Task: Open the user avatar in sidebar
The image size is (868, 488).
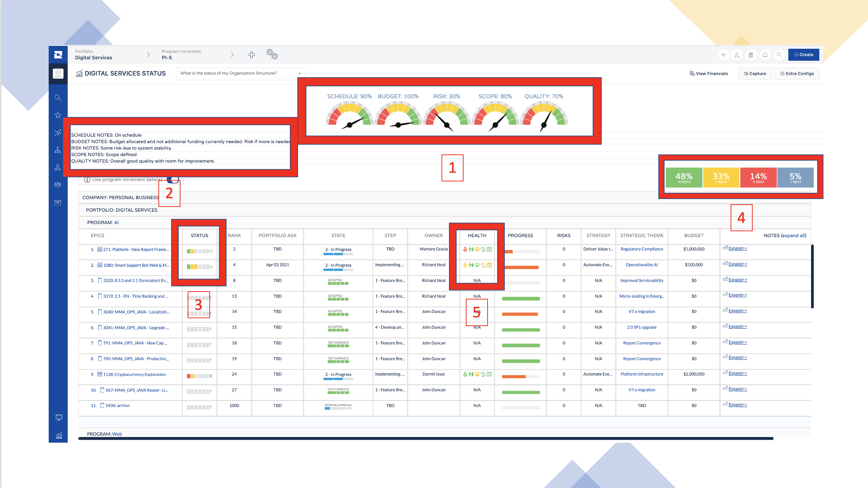Action: pos(58,73)
